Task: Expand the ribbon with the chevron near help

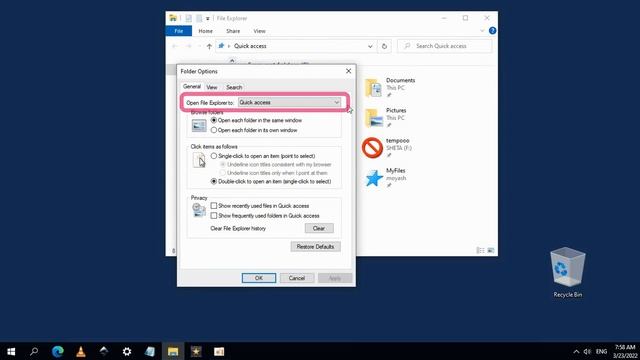Action: tap(482, 31)
